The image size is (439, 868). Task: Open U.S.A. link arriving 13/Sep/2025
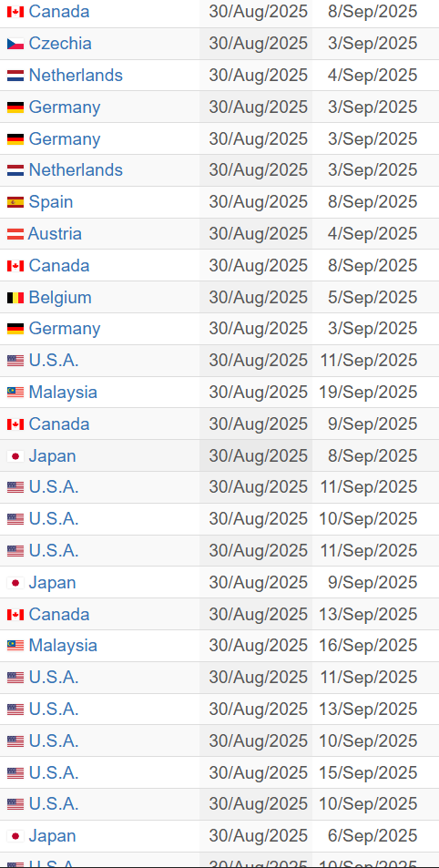[x=54, y=710]
